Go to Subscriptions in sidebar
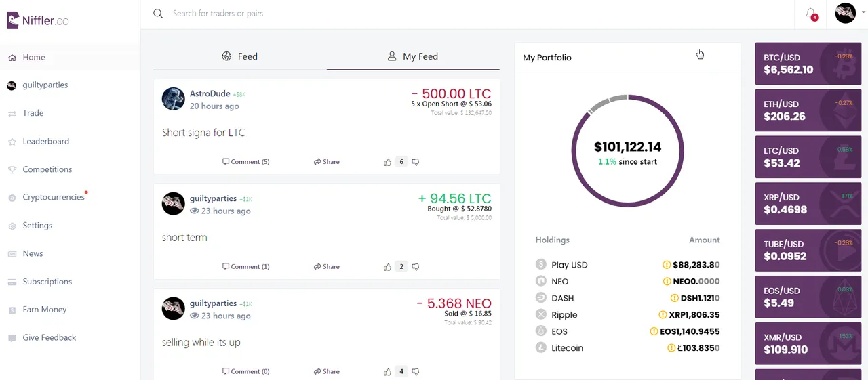The width and height of the screenshot is (868, 380). [x=47, y=282]
